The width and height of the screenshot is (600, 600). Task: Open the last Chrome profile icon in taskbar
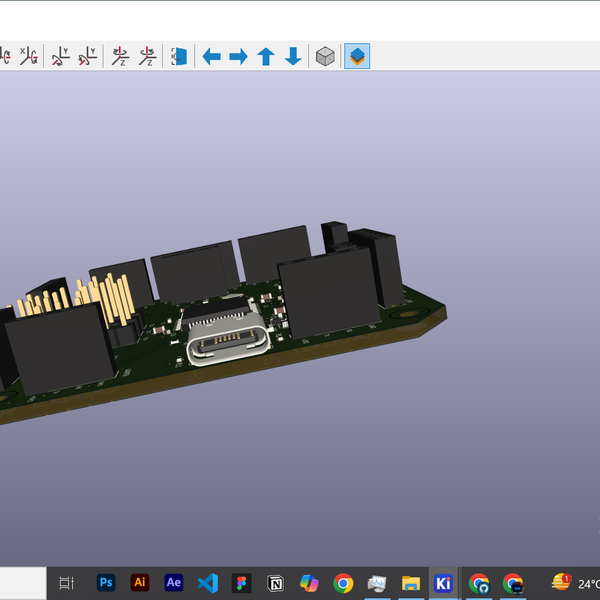pyautogui.click(x=513, y=583)
